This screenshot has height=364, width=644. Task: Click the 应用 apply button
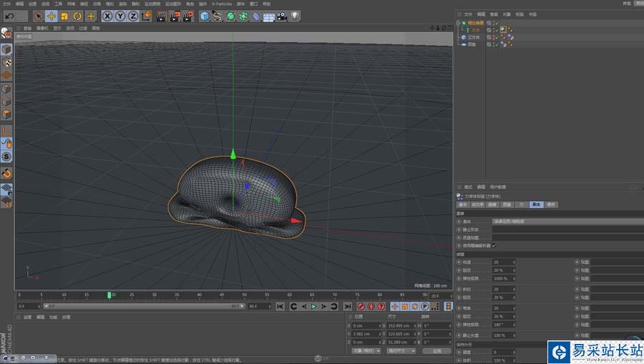coord(436,351)
